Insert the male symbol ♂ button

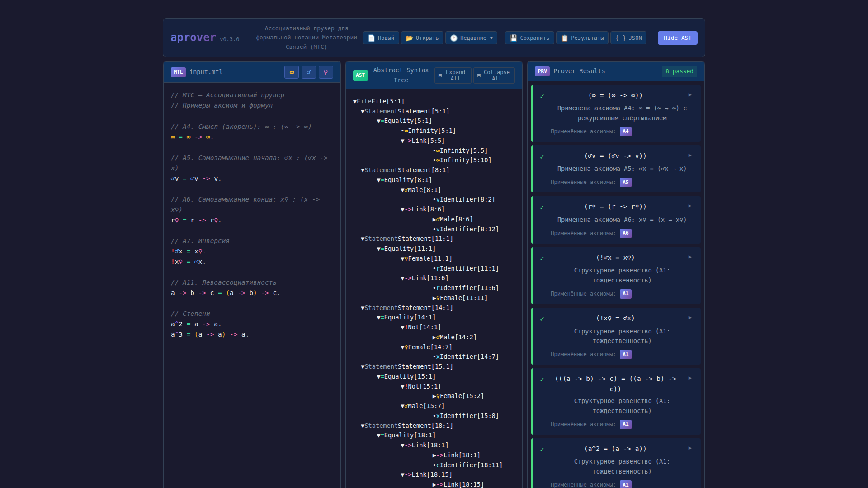(309, 72)
